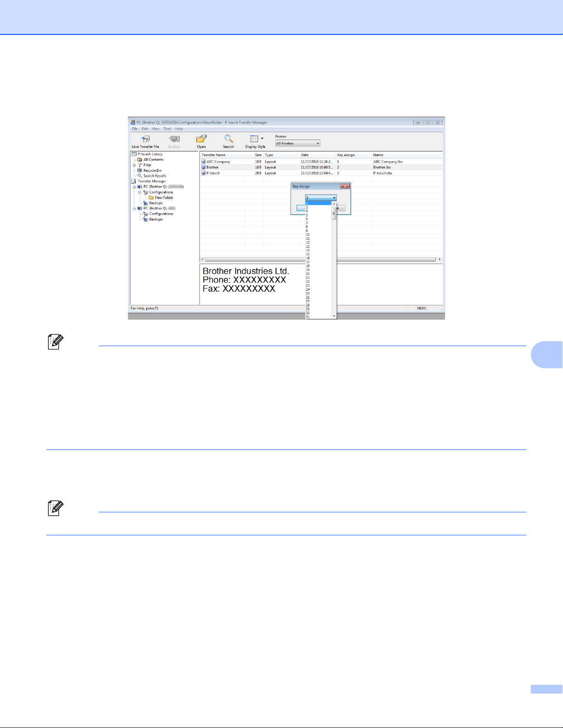Open the File menu
The height and width of the screenshot is (728, 563).
[135, 129]
